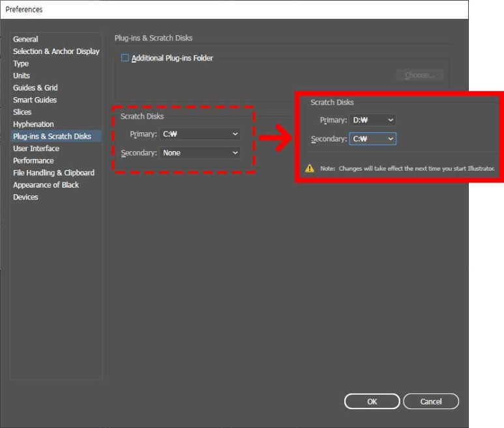Open the Primary dropdown showing D:₩
The height and width of the screenshot is (428, 504).
(x=372, y=120)
